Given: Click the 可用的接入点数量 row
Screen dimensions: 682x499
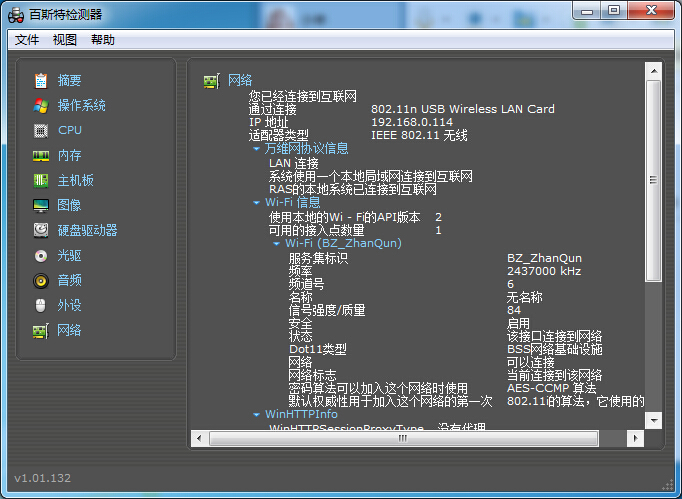Looking at the screenshot, I should click(x=355, y=230).
